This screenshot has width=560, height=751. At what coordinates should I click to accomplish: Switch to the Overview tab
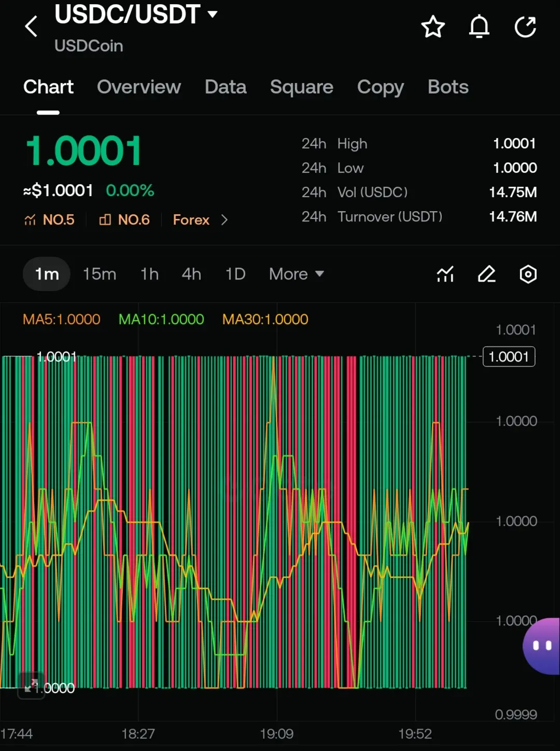click(x=139, y=87)
